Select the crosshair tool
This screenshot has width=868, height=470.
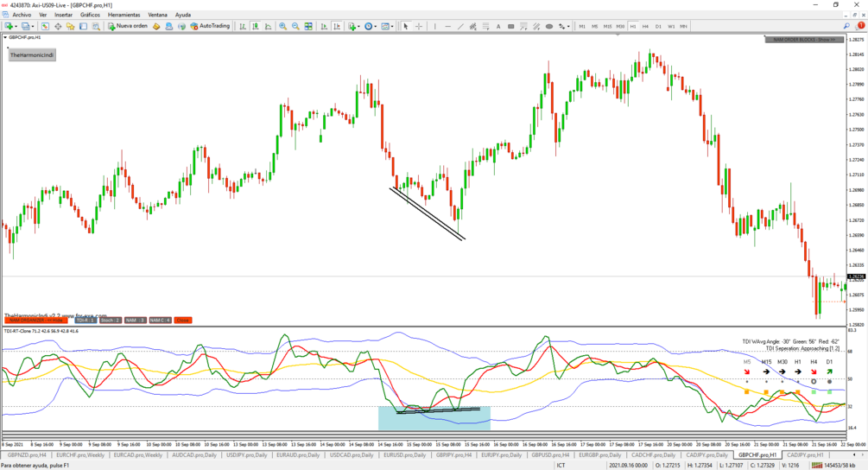pos(419,26)
